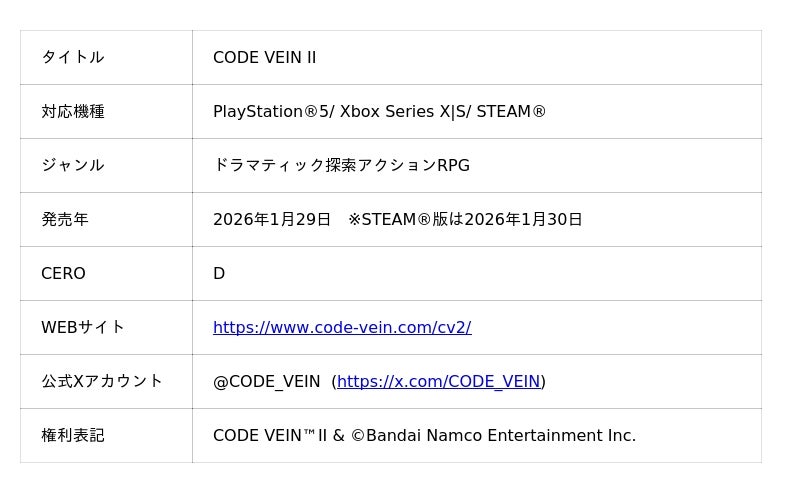The image size is (800, 493).
Task: Open the x.com/CODE_VEIN account link
Action: (438, 382)
